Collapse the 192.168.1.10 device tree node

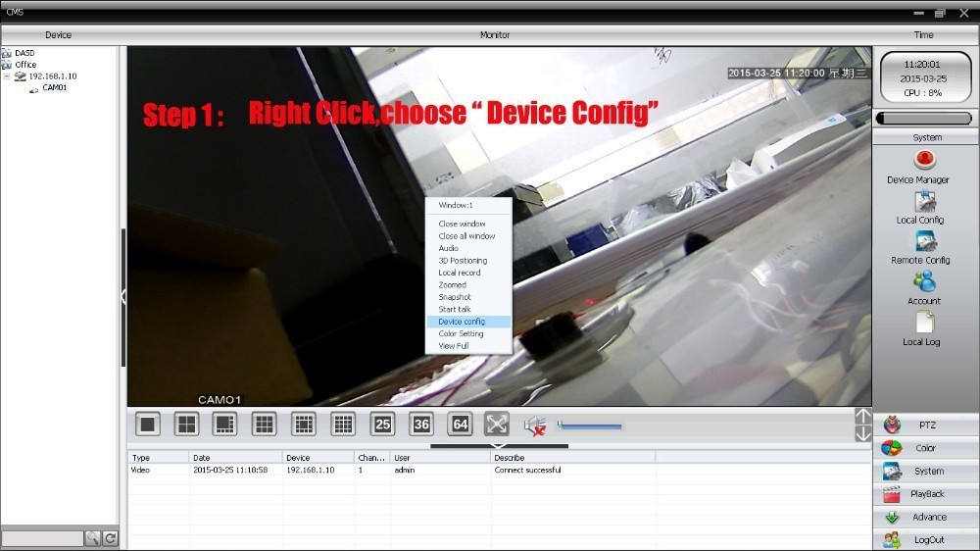(7, 76)
